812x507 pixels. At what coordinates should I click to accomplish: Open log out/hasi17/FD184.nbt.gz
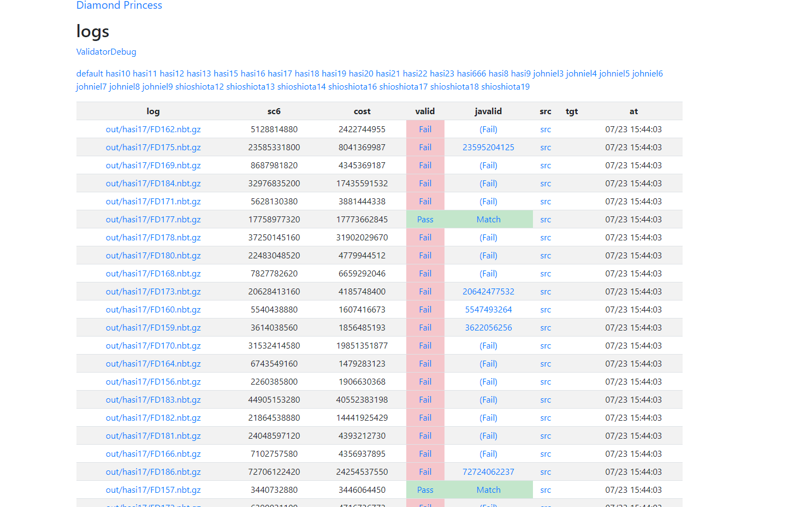coord(153,184)
